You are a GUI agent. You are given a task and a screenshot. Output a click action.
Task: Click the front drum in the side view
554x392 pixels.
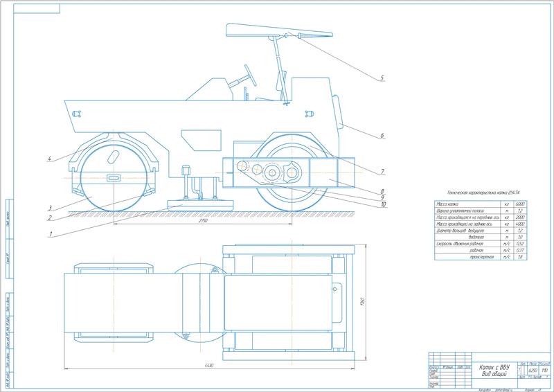coord(114,177)
